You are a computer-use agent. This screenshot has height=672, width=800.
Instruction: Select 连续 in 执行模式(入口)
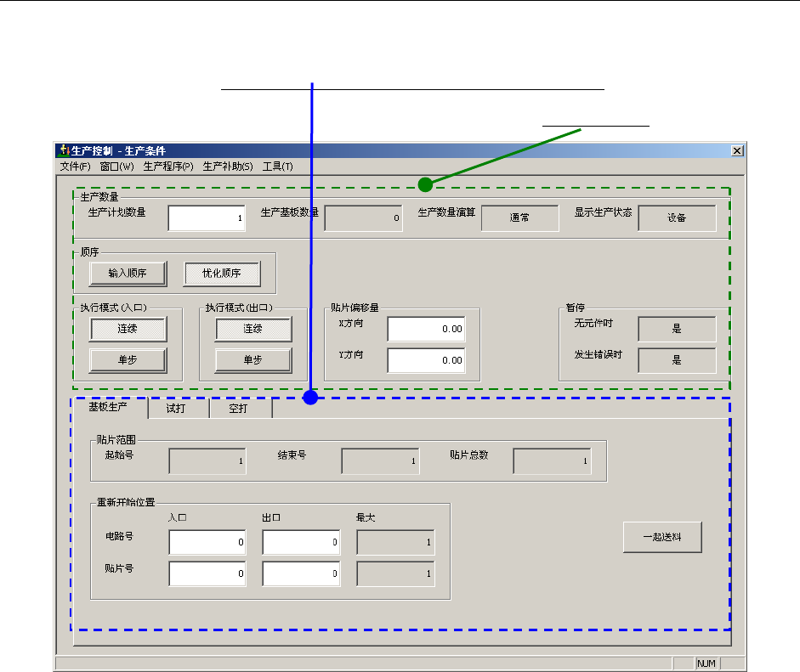128,330
